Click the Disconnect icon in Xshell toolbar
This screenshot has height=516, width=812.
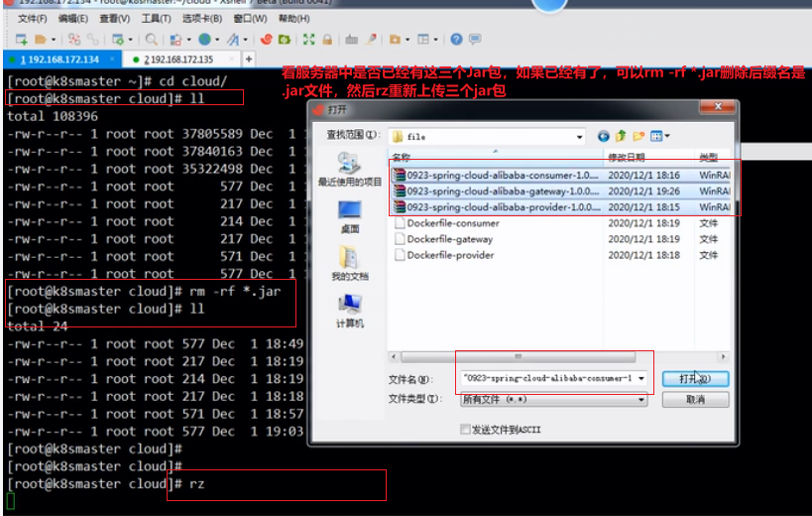pyautogui.click(x=74, y=40)
